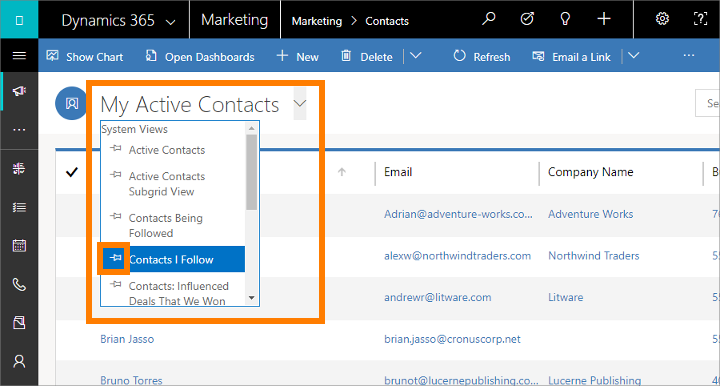Viewport: 720px width, 386px height.
Task: Click view list scrollbar up arrow
Action: click(251, 128)
